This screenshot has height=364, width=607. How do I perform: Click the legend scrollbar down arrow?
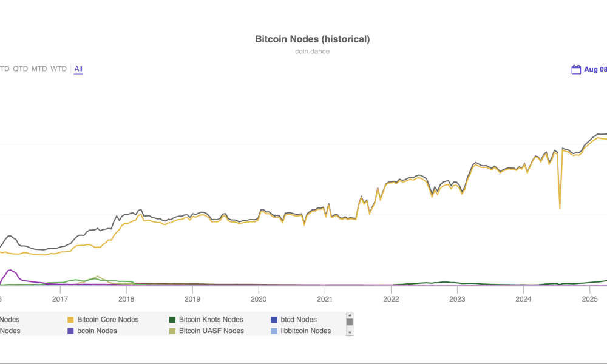click(x=350, y=332)
